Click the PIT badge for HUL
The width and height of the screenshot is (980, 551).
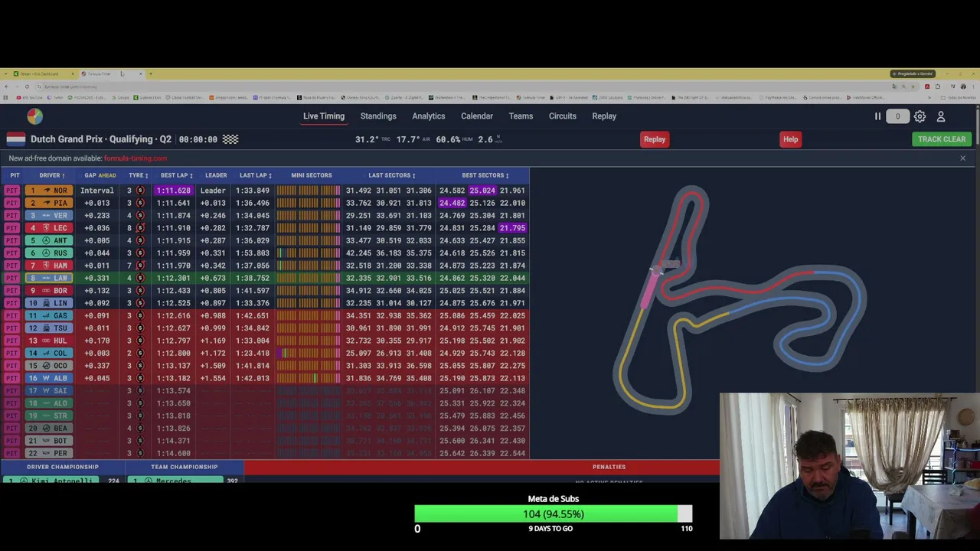point(12,341)
